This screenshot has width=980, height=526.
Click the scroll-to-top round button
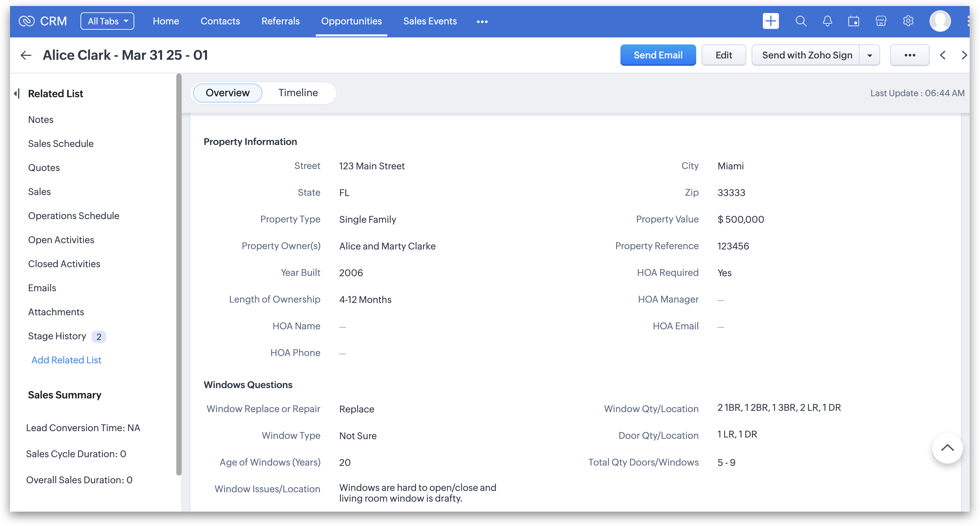click(947, 448)
